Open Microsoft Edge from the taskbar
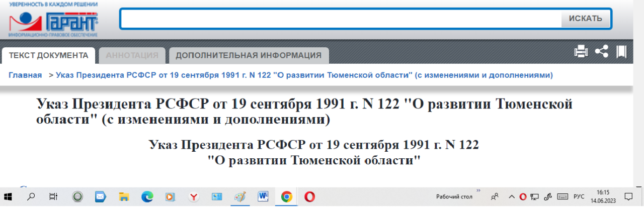 (x=147, y=197)
